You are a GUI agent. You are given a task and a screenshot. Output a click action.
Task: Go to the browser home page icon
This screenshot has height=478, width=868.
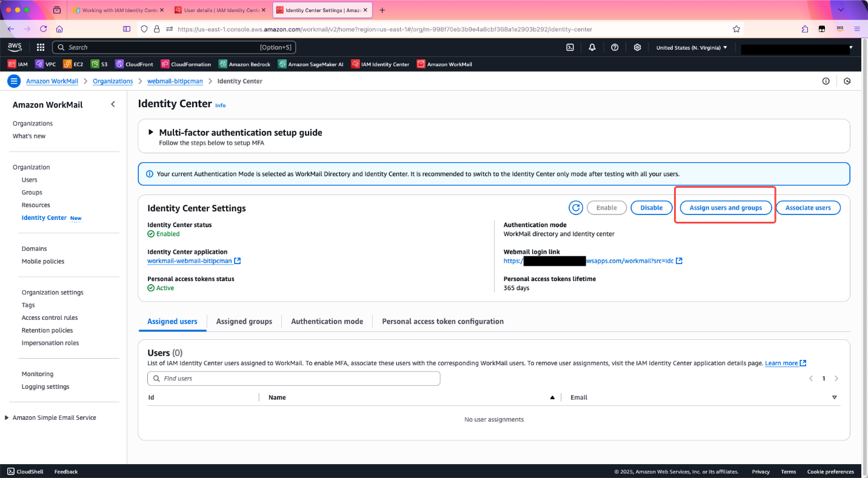click(59, 29)
